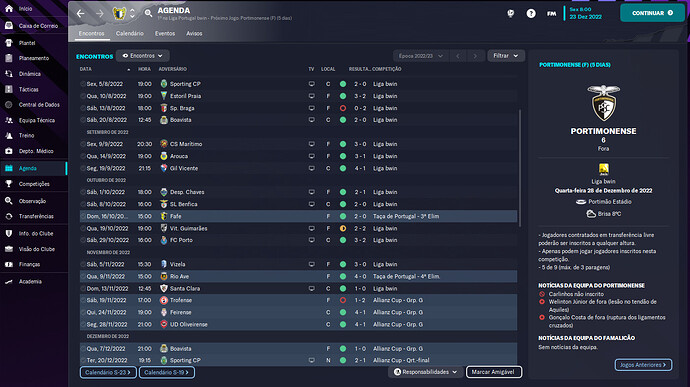
Task: Select the FC Porto match row circle
Action: (83, 240)
